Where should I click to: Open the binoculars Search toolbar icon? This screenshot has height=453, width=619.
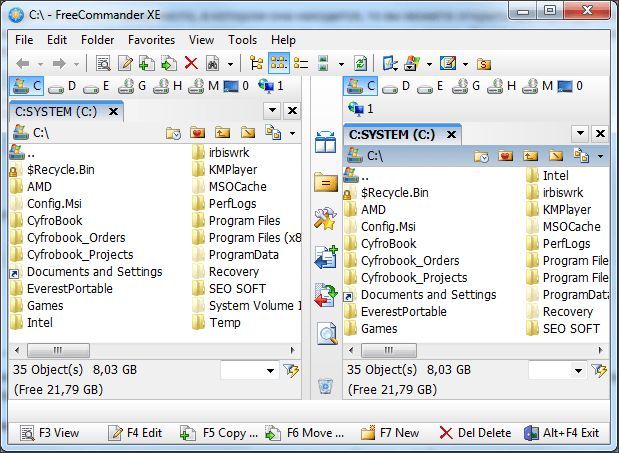(x=212, y=64)
